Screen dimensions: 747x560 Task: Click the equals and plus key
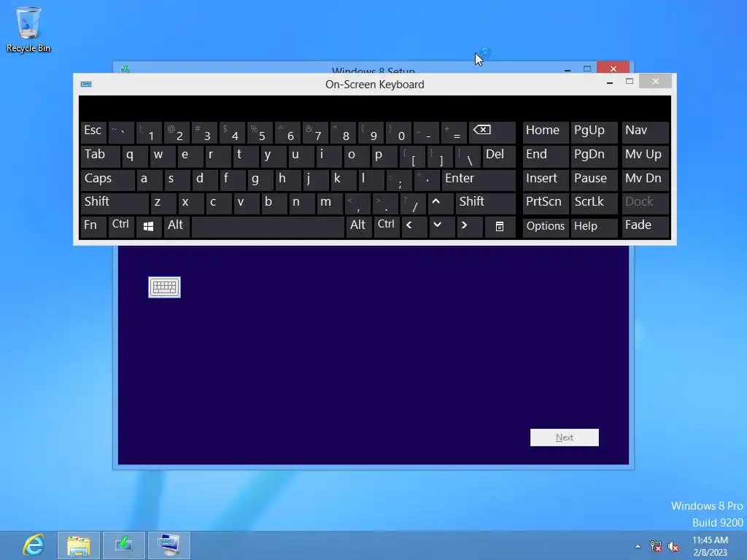(454, 132)
